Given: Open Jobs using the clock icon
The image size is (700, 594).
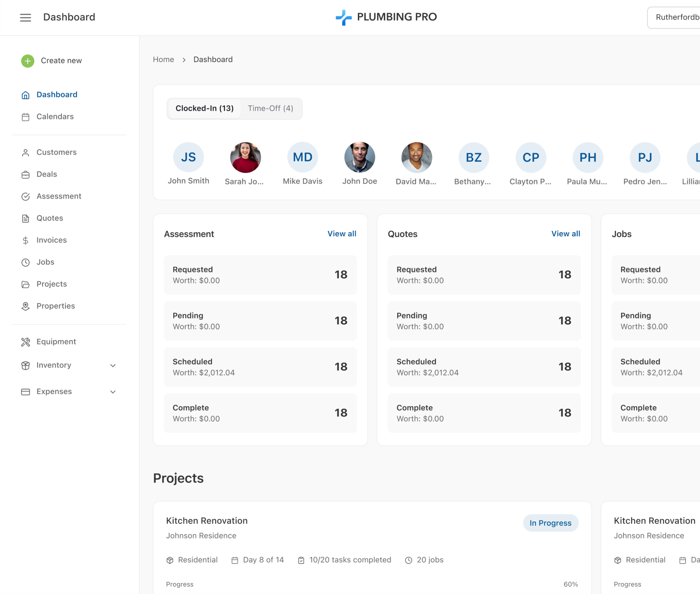Looking at the screenshot, I should point(25,262).
